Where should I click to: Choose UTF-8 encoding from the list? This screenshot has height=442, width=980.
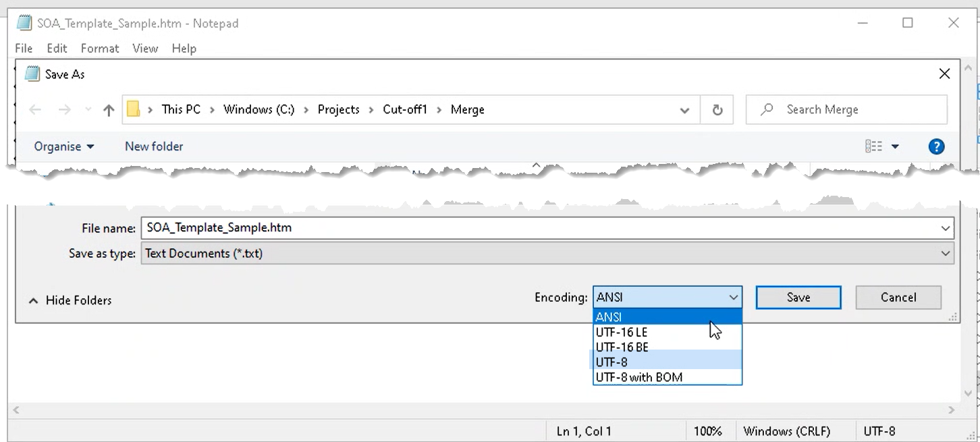point(668,362)
